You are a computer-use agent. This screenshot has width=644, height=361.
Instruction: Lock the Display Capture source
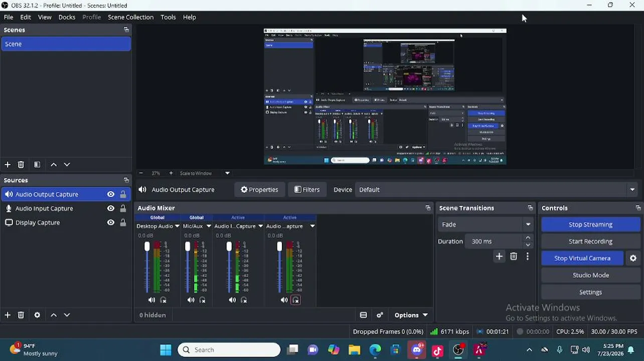click(123, 222)
